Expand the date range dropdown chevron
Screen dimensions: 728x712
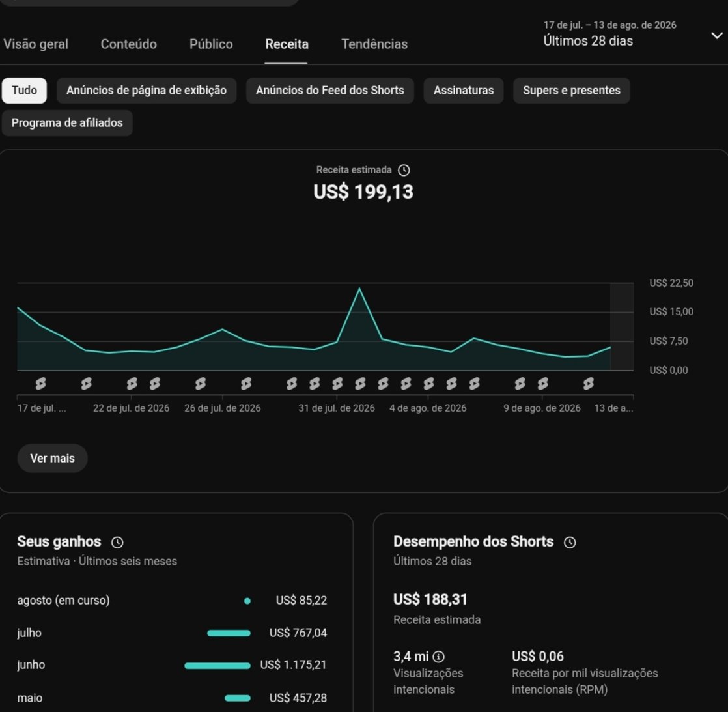click(x=717, y=36)
